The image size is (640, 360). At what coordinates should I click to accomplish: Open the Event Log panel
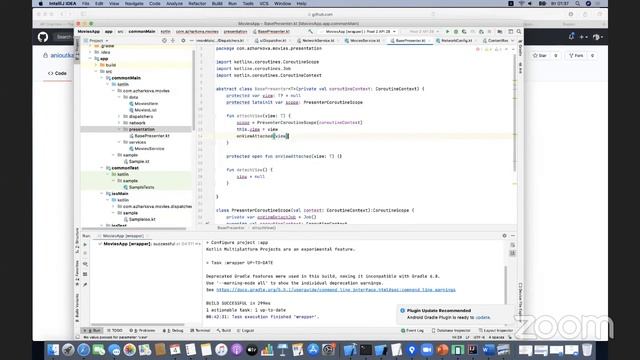pos(412,330)
